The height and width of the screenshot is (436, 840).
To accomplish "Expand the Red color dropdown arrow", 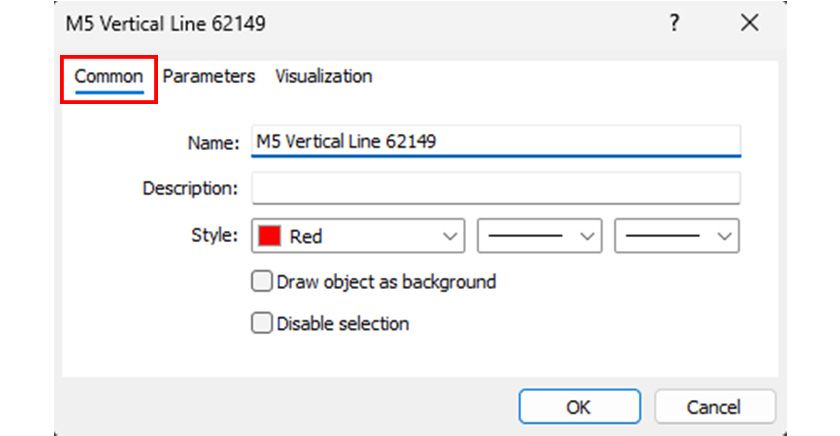I will click(x=450, y=237).
